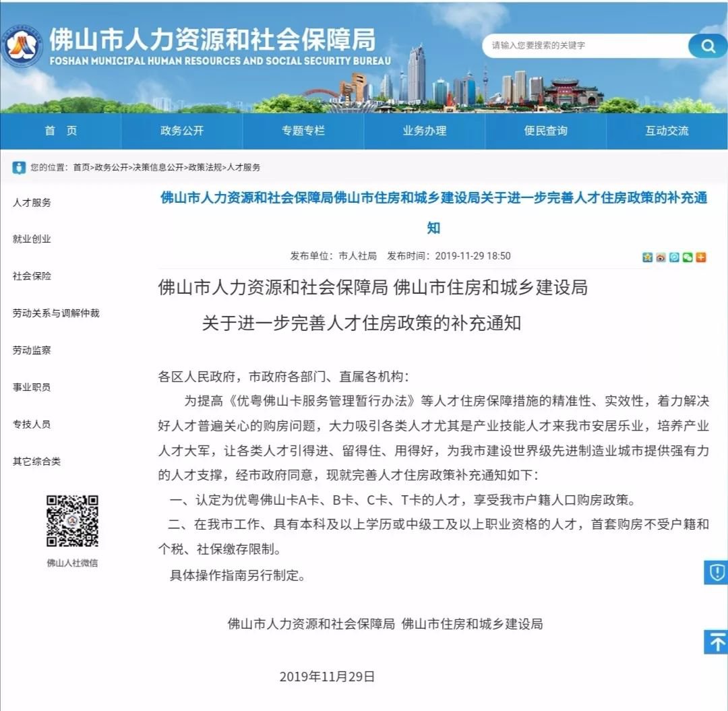Share article to Sina Weibo

pos(661,257)
